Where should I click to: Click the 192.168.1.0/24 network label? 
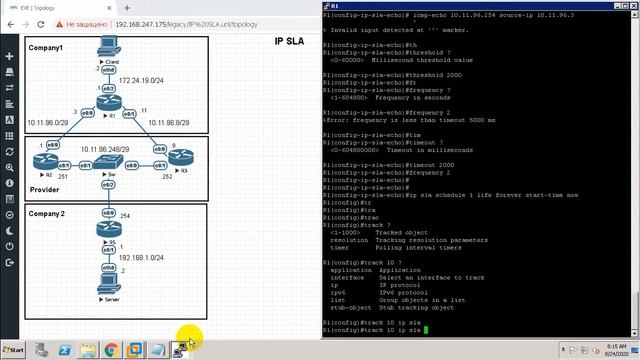click(x=141, y=258)
